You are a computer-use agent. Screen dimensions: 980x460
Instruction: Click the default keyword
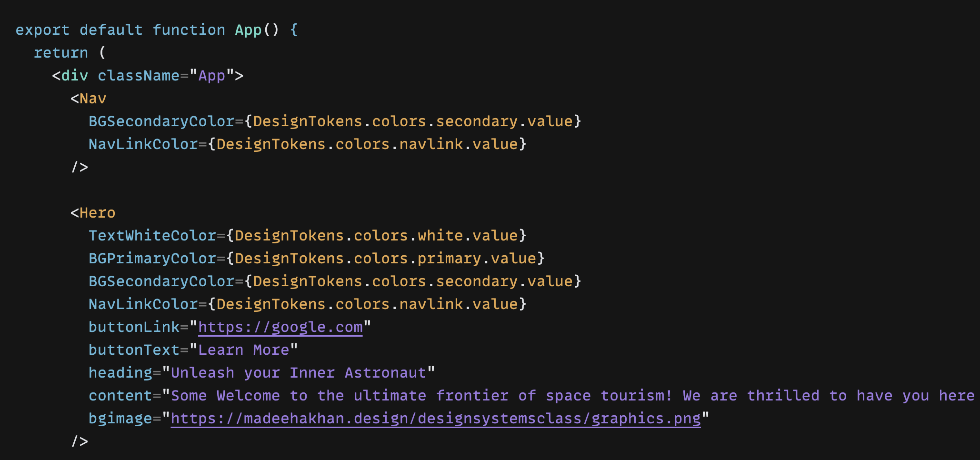coord(111,30)
